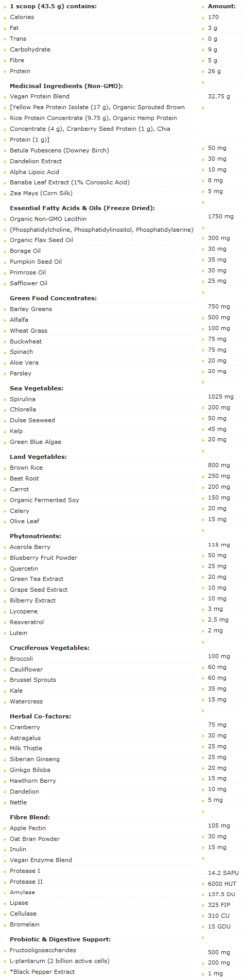Image resolution: width=245 pixels, height=980 pixels.
Task: Click the arrow bullet before 6000 HUT amount
Action: tap(203, 884)
